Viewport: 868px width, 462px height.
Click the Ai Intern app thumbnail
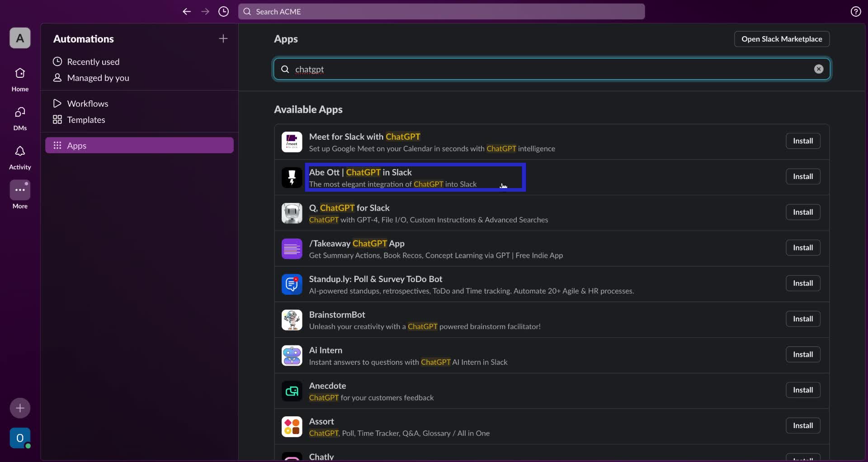[x=292, y=356]
